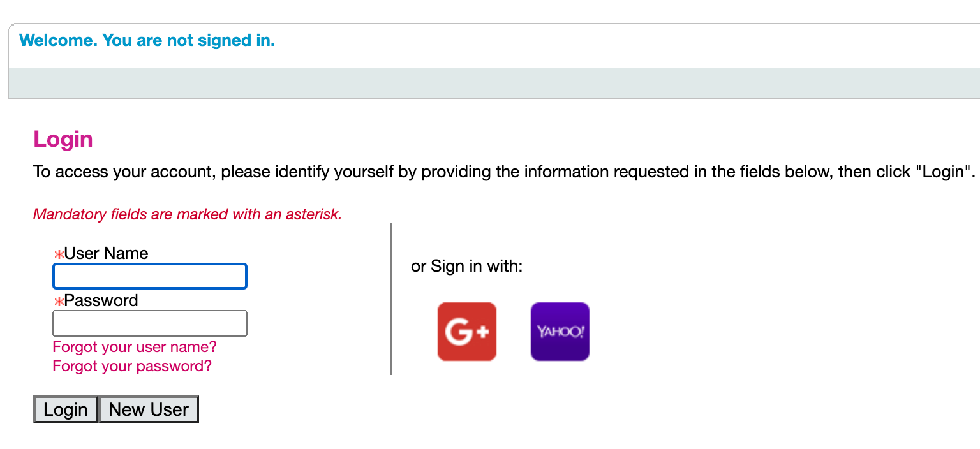The width and height of the screenshot is (980, 449).
Task: Click the 'Welcome. You are not signed in.' message
Action: coord(147,41)
